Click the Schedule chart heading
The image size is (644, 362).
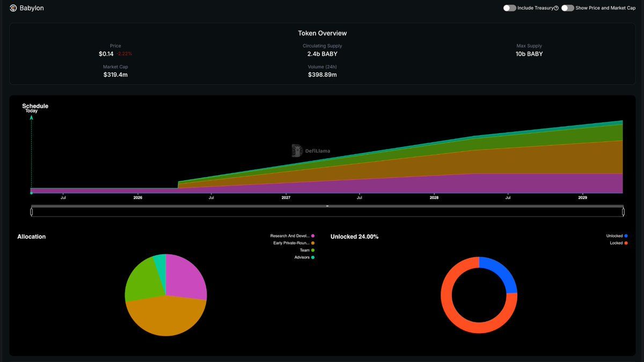pos(35,106)
